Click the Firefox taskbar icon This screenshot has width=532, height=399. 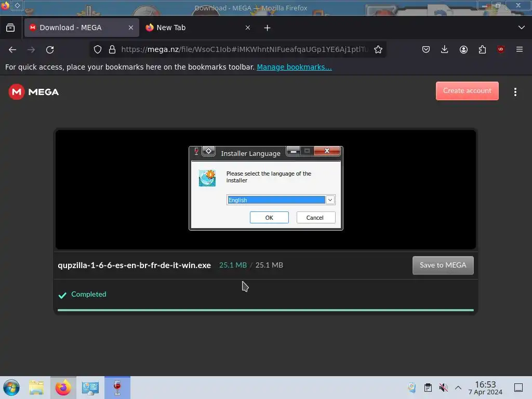[x=63, y=388]
